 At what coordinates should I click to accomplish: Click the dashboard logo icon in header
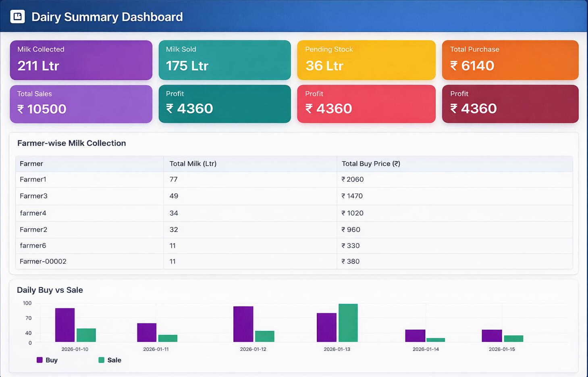pyautogui.click(x=17, y=17)
